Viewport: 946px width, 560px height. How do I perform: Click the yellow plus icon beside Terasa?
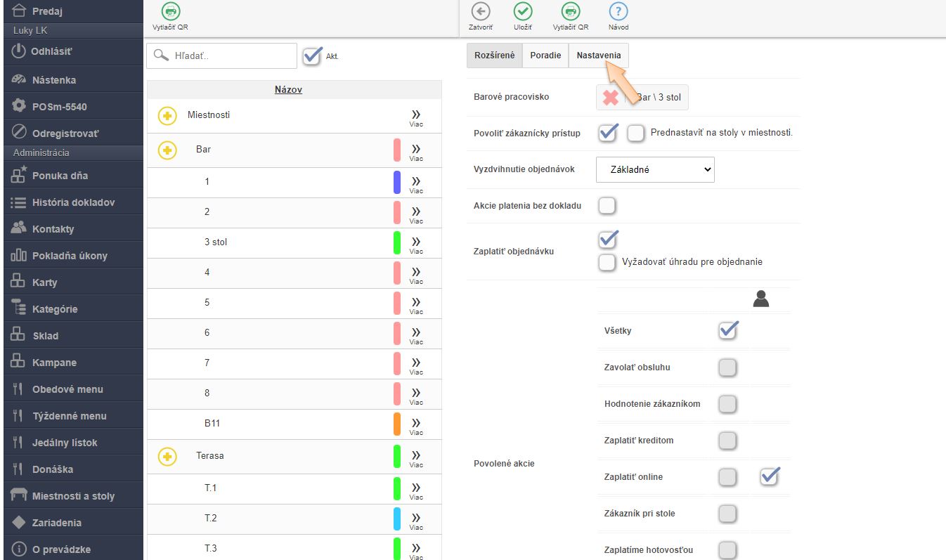tap(167, 456)
